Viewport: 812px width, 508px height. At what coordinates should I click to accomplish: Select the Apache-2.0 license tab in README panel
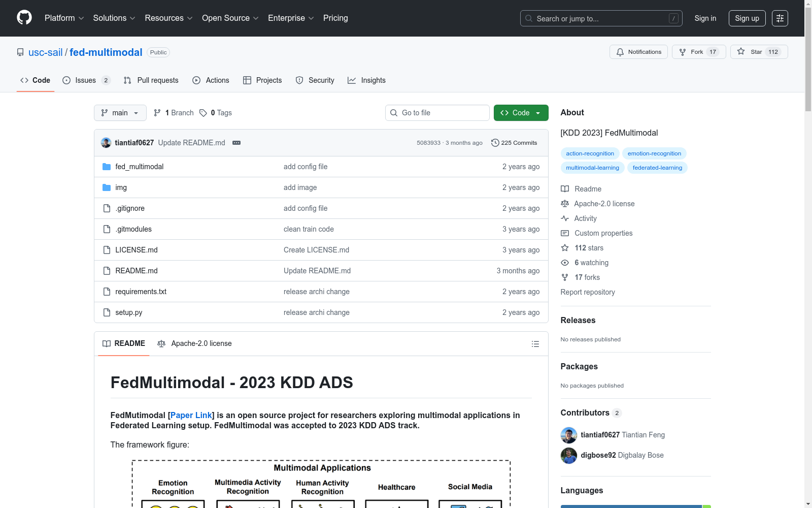(195, 344)
